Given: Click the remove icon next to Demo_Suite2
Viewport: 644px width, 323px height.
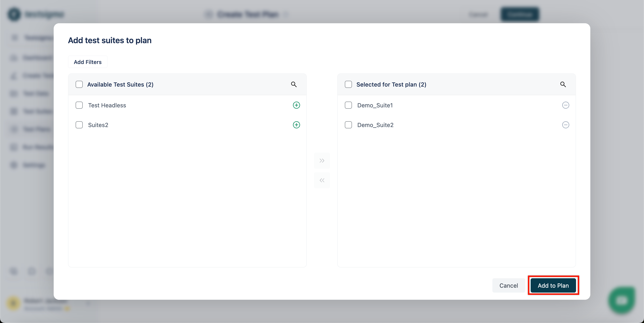Looking at the screenshot, I should click(565, 124).
